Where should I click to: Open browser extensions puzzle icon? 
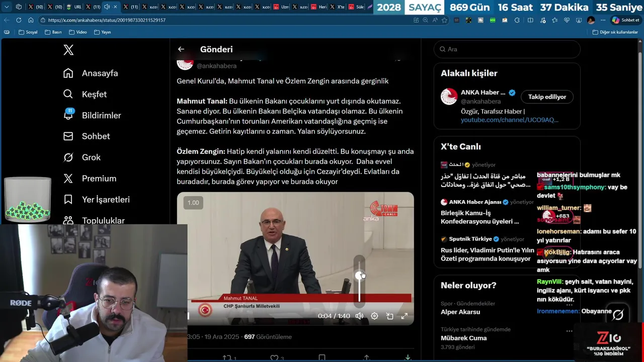[x=517, y=20]
